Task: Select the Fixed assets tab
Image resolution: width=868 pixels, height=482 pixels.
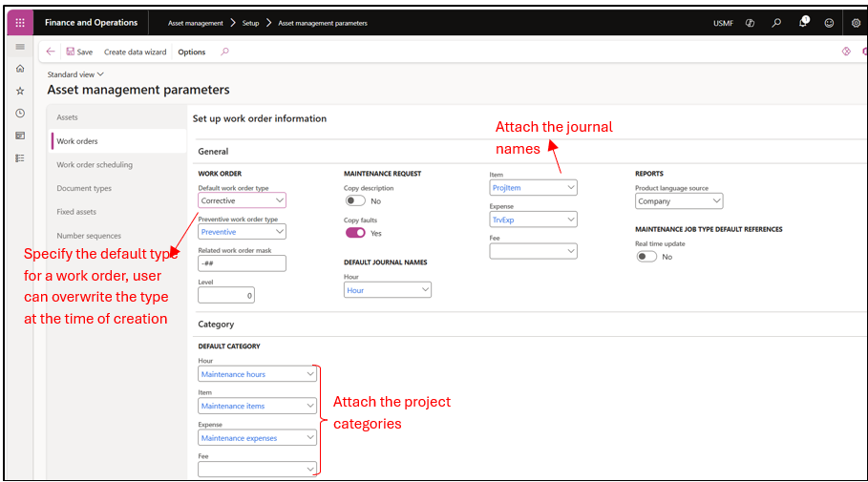Action: (118, 212)
